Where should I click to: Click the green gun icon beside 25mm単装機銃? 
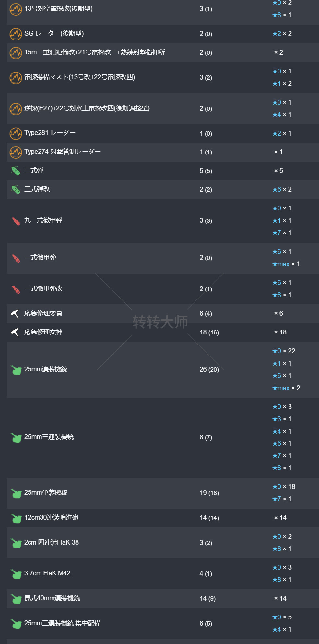16,493
